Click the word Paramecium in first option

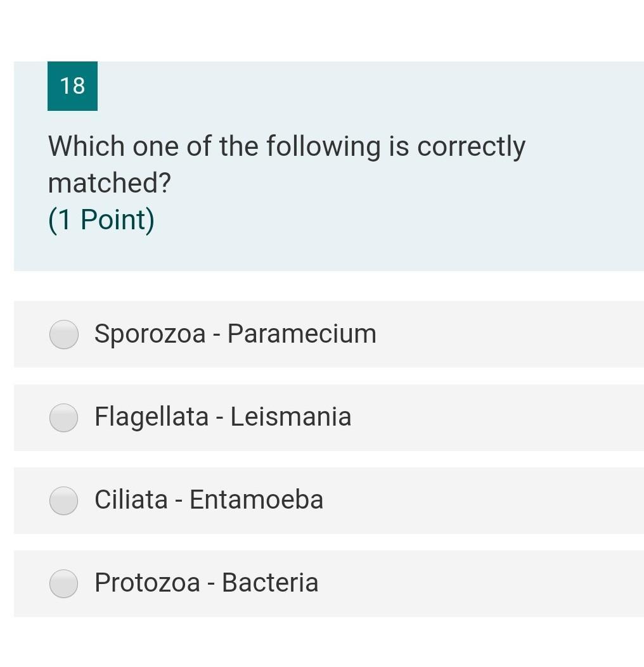[x=302, y=334]
